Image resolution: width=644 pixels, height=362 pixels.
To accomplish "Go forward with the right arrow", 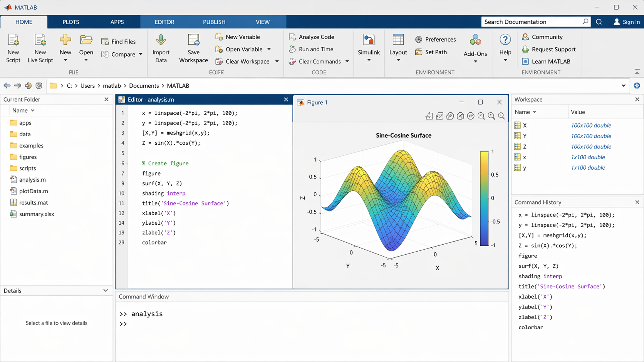I will pos(17,86).
